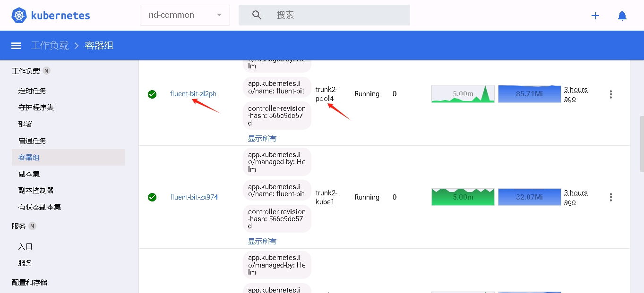The image size is (644, 293).
Task: Open 配置和存储 sidebar section
Action: tap(30, 282)
